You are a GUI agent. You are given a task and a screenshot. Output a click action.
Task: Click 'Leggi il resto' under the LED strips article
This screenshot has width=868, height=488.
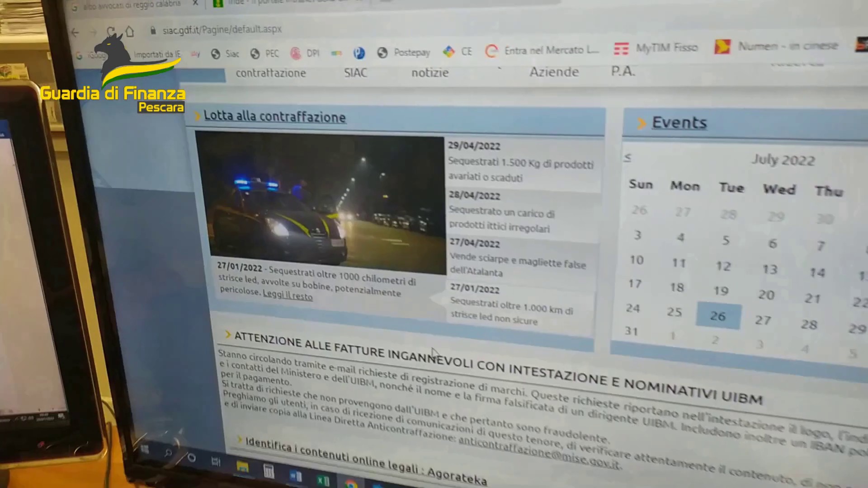click(288, 296)
